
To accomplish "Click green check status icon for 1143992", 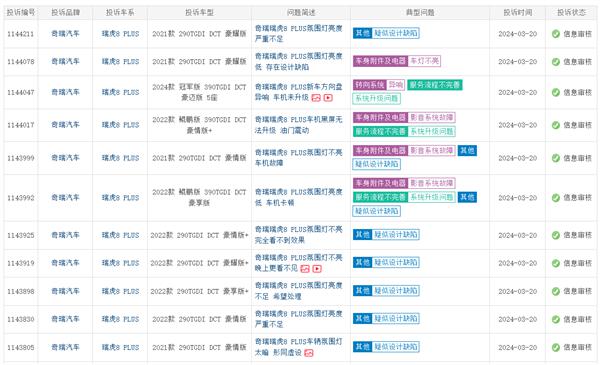I will click(556, 198).
